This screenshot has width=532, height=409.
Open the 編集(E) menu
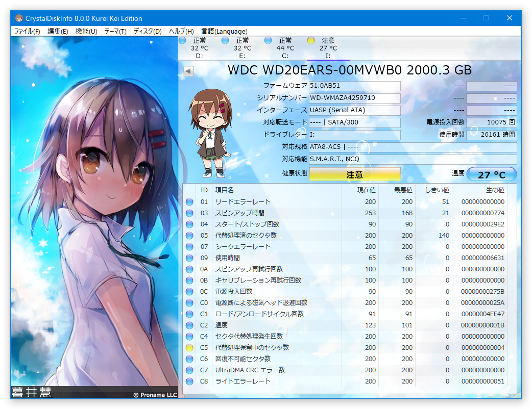click(58, 32)
